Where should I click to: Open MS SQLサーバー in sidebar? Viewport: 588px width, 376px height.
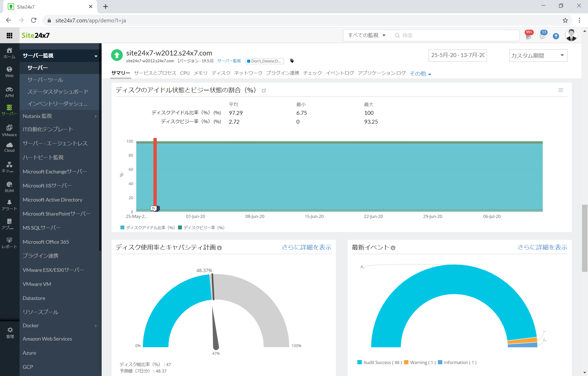click(x=41, y=228)
